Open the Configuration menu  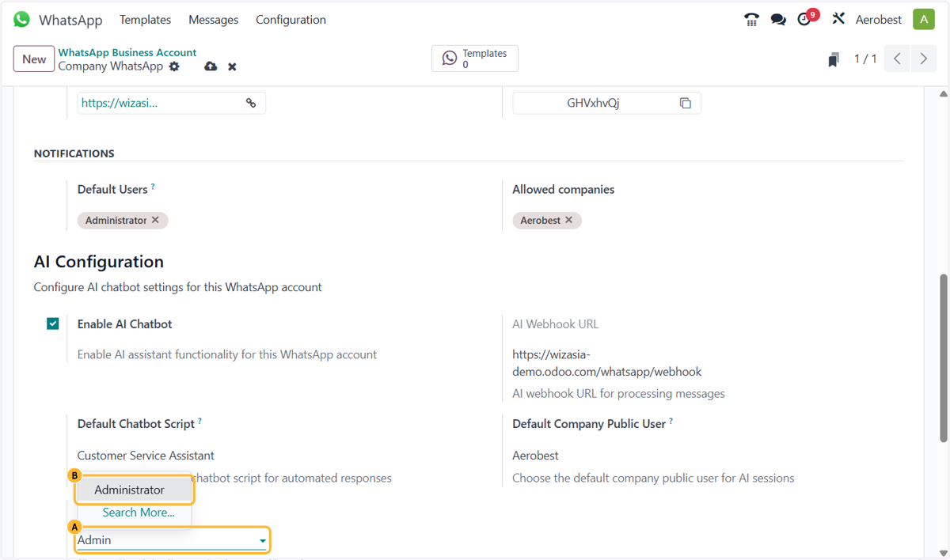pyautogui.click(x=291, y=20)
